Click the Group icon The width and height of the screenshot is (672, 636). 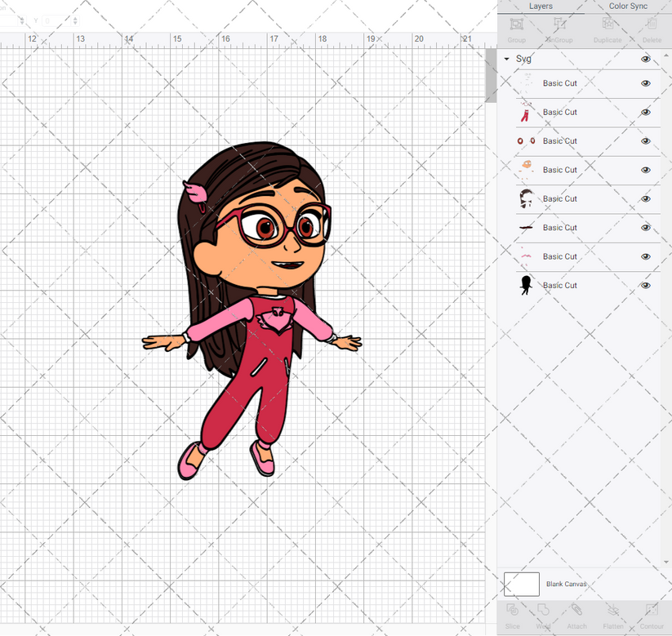(516, 29)
